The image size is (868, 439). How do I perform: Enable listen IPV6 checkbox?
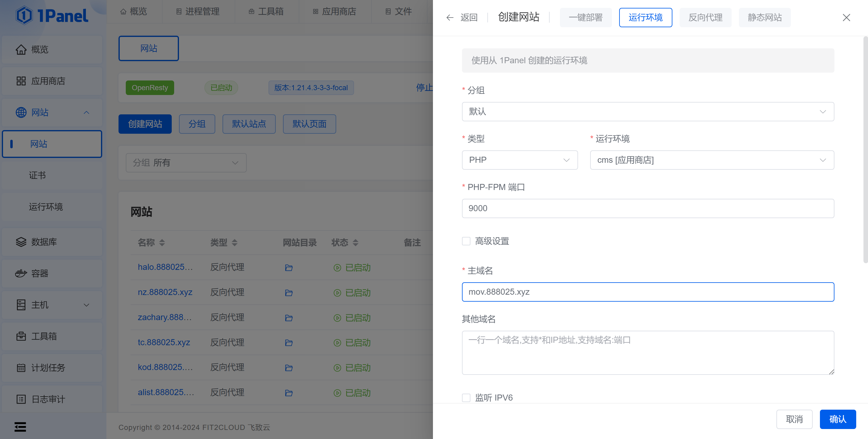click(466, 398)
